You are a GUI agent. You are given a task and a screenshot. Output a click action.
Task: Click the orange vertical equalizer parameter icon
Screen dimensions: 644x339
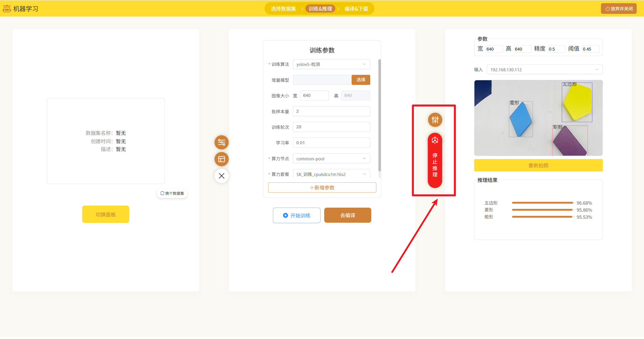[435, 120]
